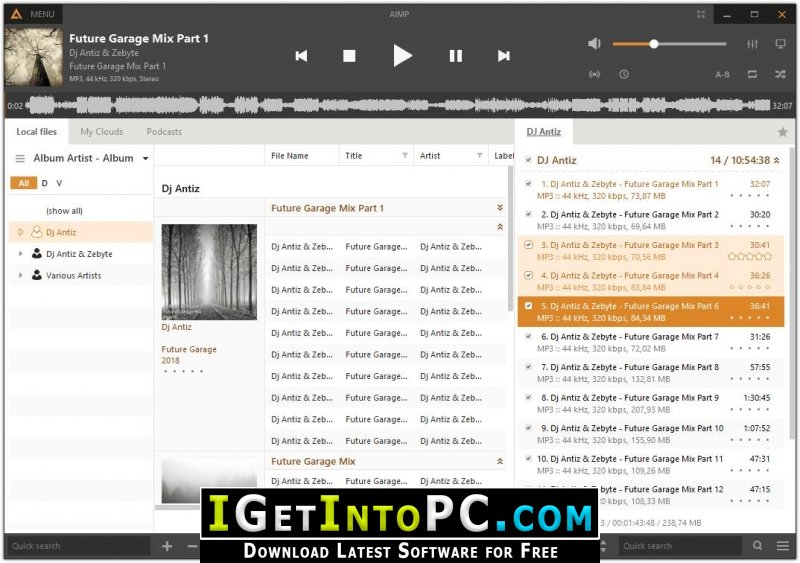
Task: Select track 9 Future Garage Mix Part 10
Action: 651,434
